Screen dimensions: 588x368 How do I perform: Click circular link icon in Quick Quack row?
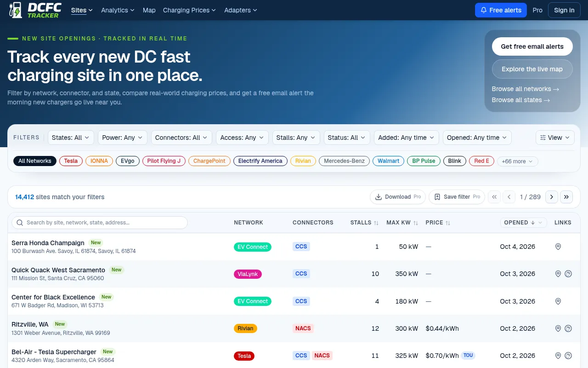[568, 274]
